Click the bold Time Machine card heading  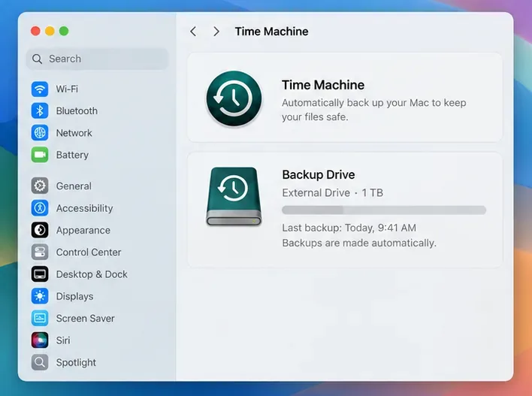click(323, 85)
